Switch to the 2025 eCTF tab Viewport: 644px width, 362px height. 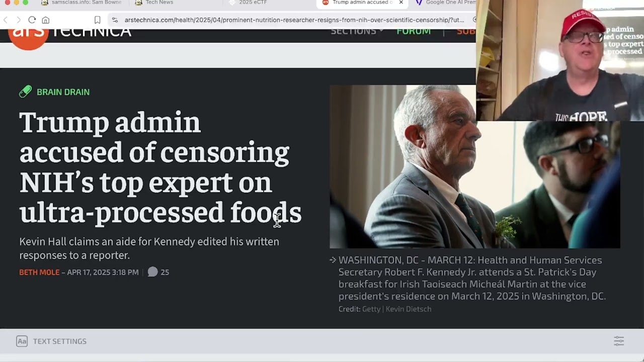pyautogui.click(x=248, y=3)
